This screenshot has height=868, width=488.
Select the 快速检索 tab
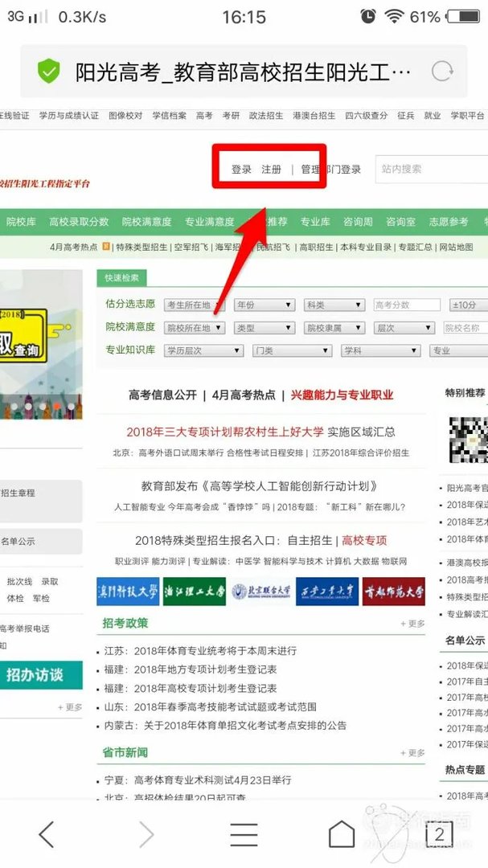tap(122, 278)
